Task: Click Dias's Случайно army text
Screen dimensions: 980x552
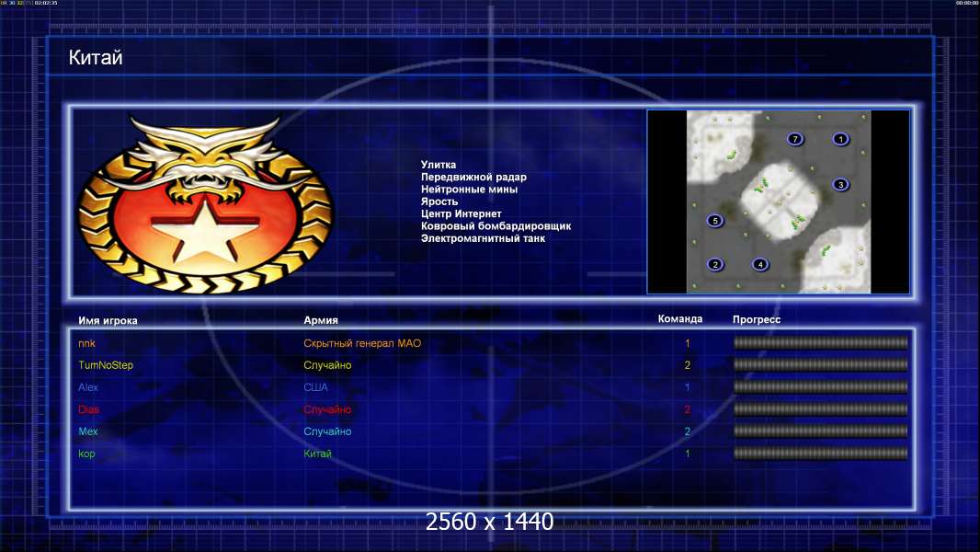Action: coord(327,409)
